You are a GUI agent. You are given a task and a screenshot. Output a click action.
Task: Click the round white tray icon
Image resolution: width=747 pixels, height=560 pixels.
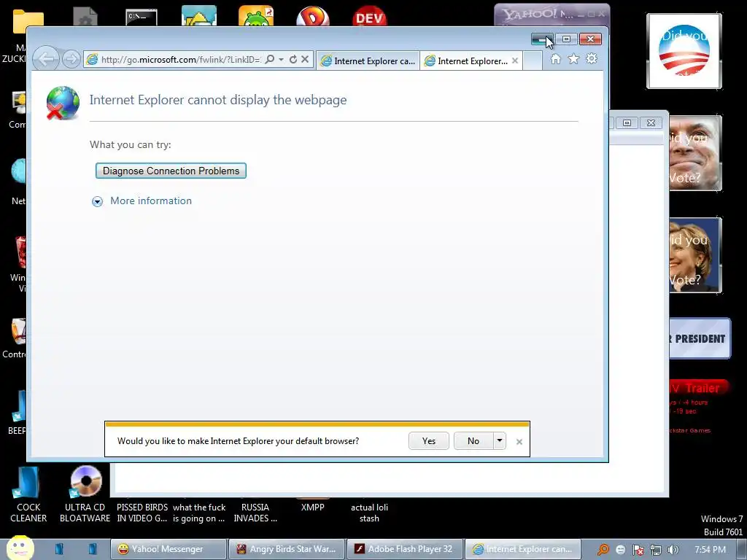coord(621,550)
